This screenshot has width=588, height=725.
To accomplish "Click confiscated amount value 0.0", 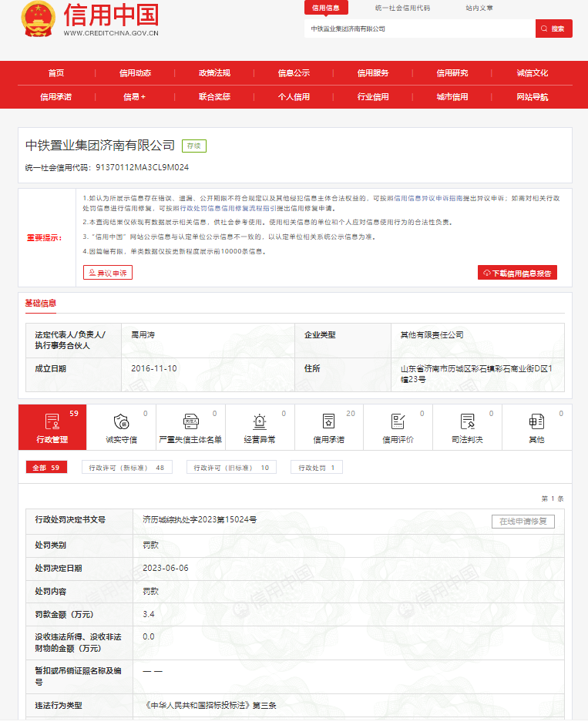I will (149, 636).
